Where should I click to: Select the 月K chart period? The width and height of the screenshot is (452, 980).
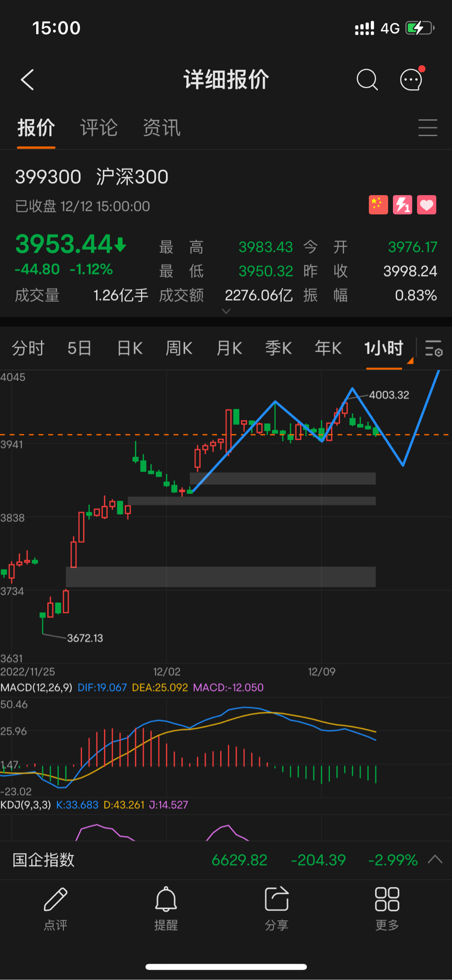tap(229, 348)
